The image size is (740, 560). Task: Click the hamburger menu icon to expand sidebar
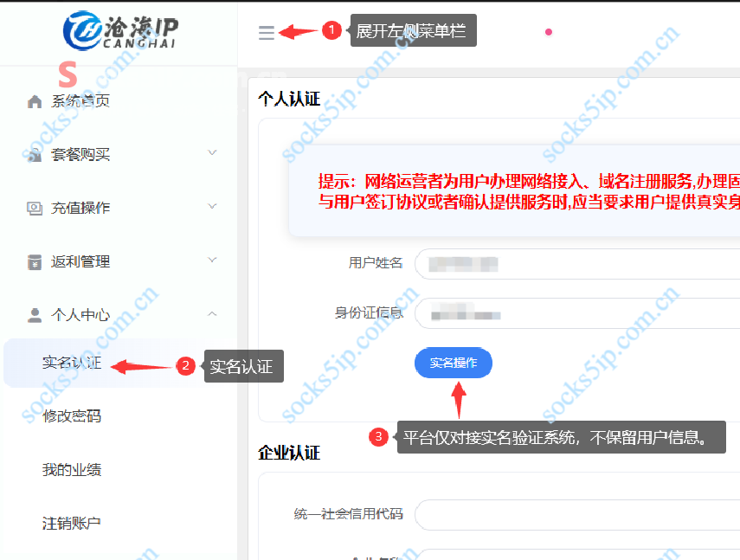[x=267, y=33]
